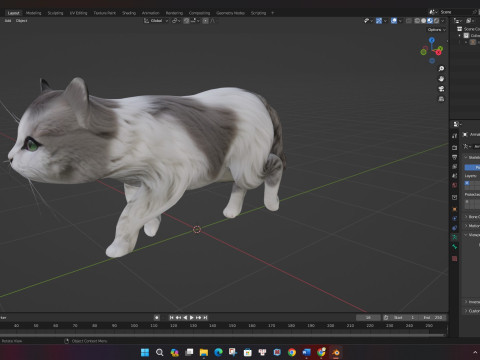Open the View Layer properties tab
This screenshot has width=480, height=360.
pyautogui.click(x=454, y=166)
